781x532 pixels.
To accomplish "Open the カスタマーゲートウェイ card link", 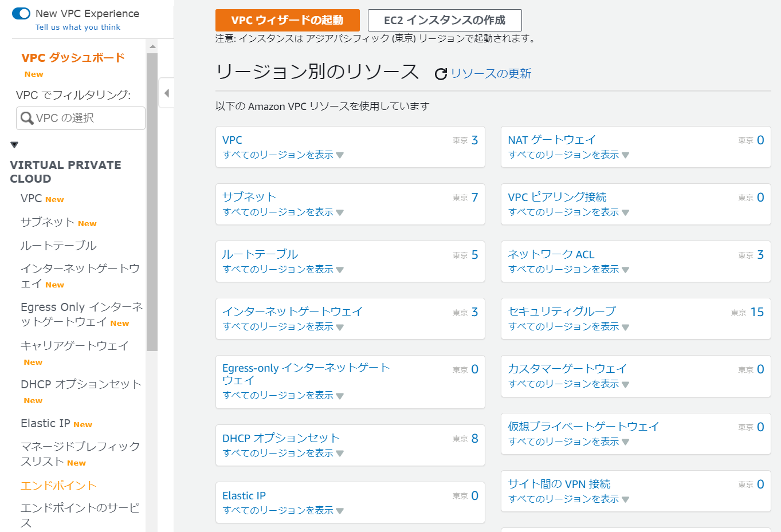I will pyautogui.click(x=567, y=369).
